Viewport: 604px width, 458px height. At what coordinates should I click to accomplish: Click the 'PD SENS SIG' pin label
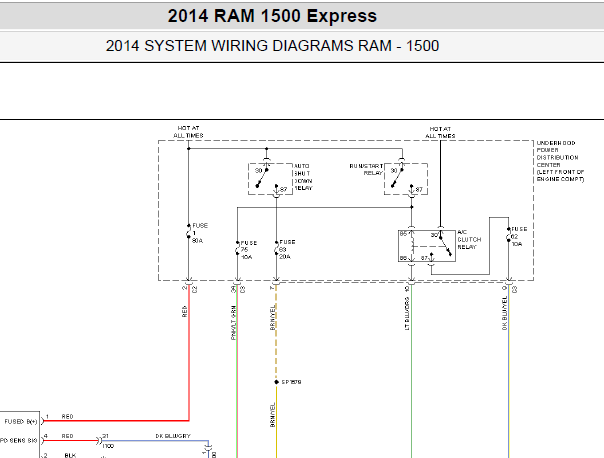[x=18, y=440]
